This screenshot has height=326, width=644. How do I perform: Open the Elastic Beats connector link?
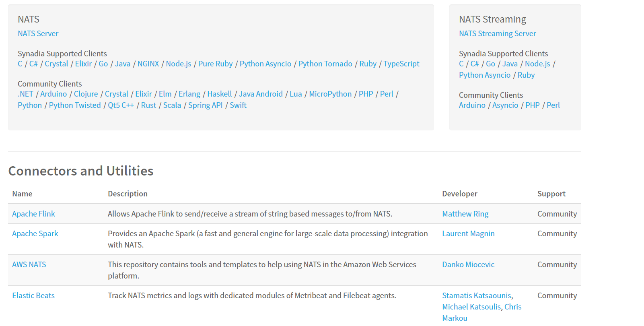[33, 296]
